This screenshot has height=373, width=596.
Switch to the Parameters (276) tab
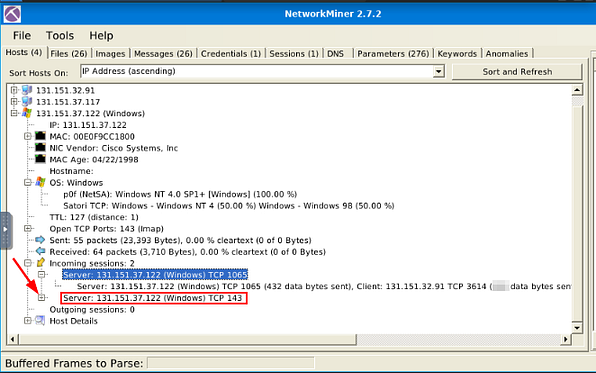click(x=393, y=54)
